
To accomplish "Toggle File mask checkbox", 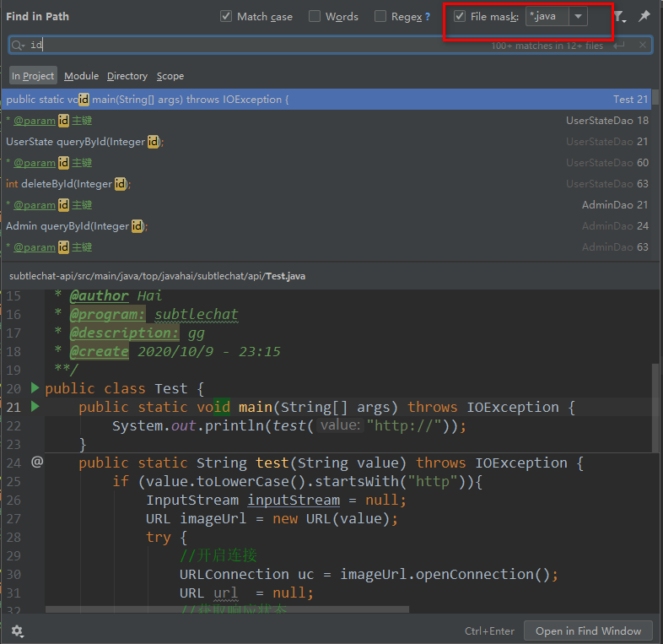I will 460,17.
